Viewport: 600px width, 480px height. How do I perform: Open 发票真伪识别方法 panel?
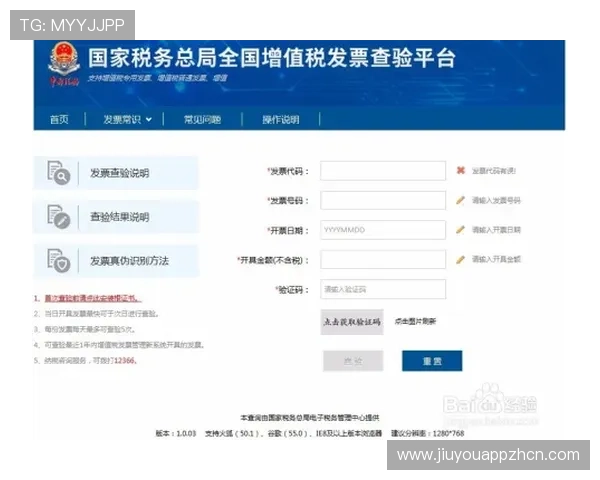tap(116, 261)
